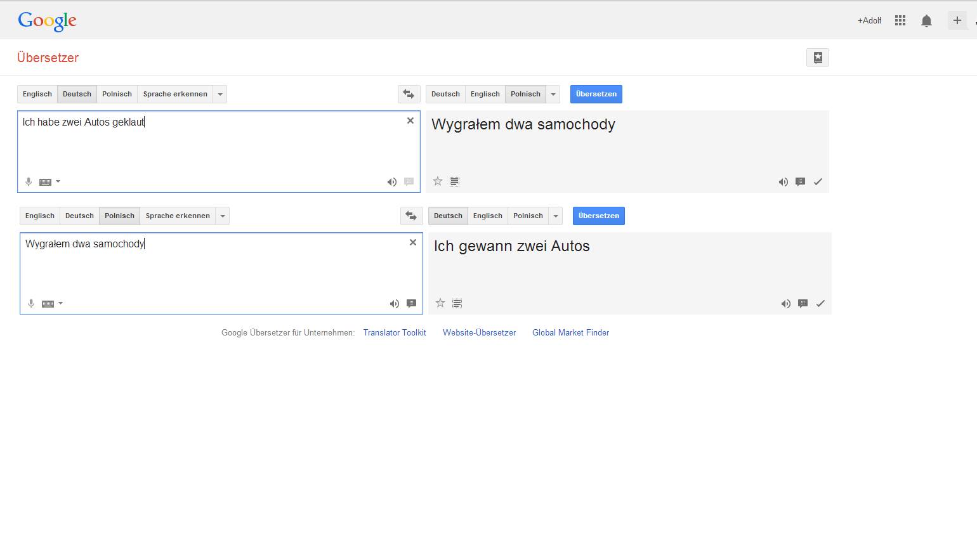977x560 pixels.
Task: Choose 'Sprache erkennen' in upper translator
Action: click(175, 94)
